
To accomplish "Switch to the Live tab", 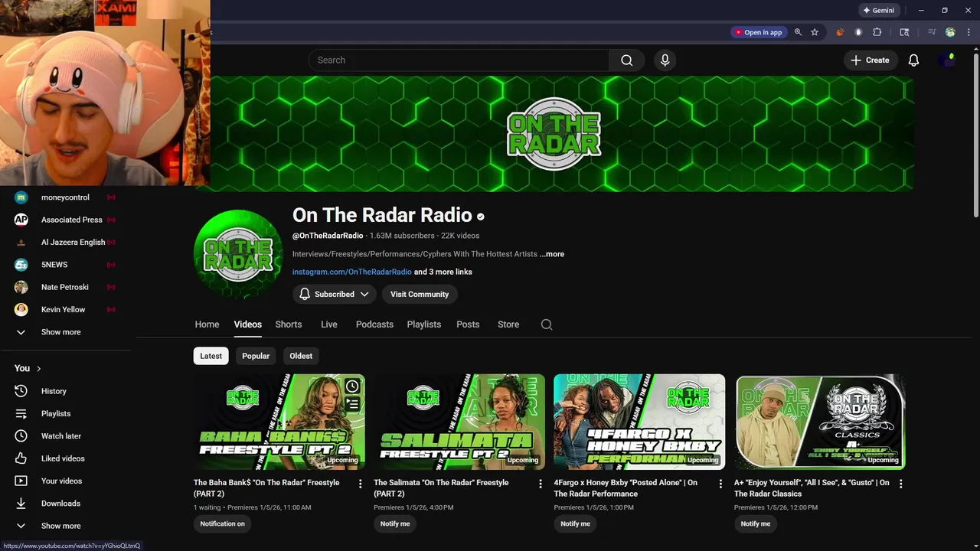I will click(329, 324).
